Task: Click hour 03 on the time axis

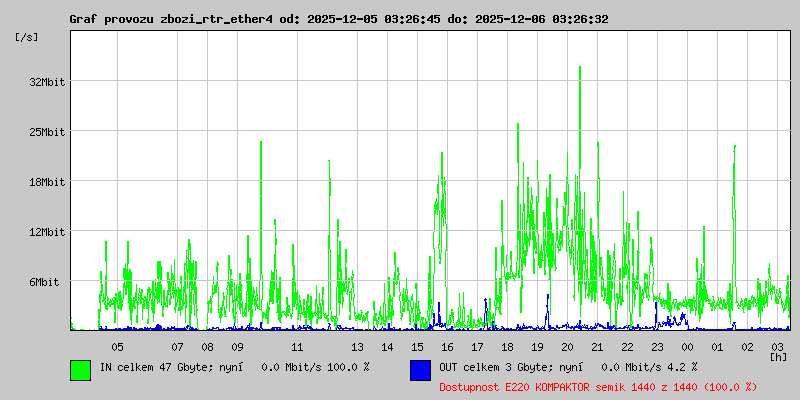Action: point(777,347)
